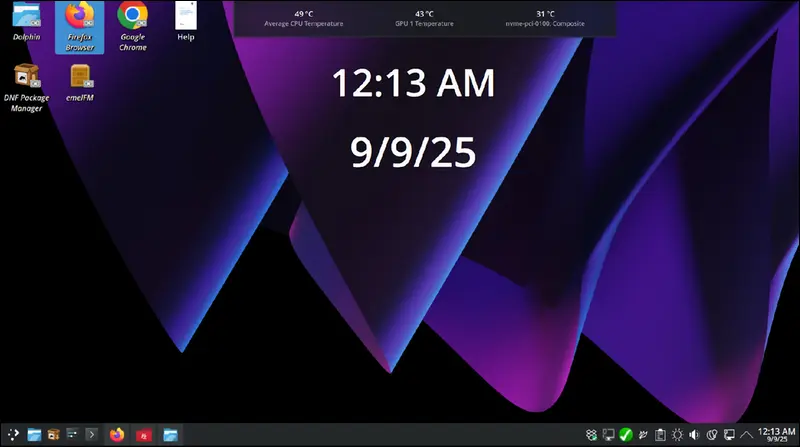Viewport: 800px width, 447px height.
Task: Expand the hidden system tray icons arrow
Action: pyautogui.click(x=746, y=435)
